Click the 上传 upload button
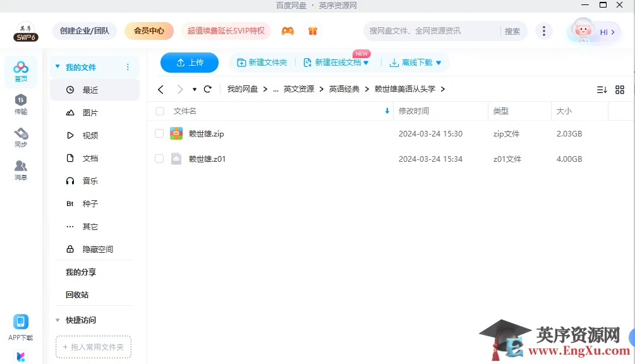 190,63
